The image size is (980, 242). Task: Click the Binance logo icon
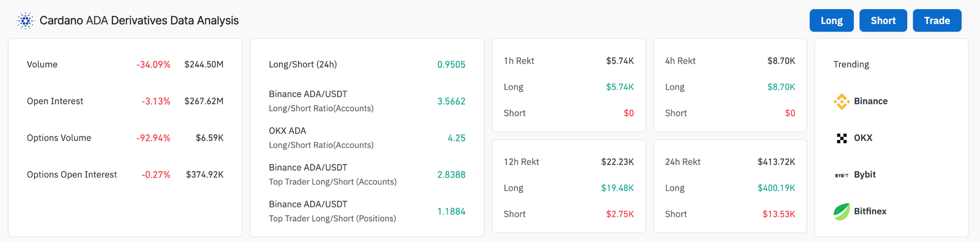point(841,101)
